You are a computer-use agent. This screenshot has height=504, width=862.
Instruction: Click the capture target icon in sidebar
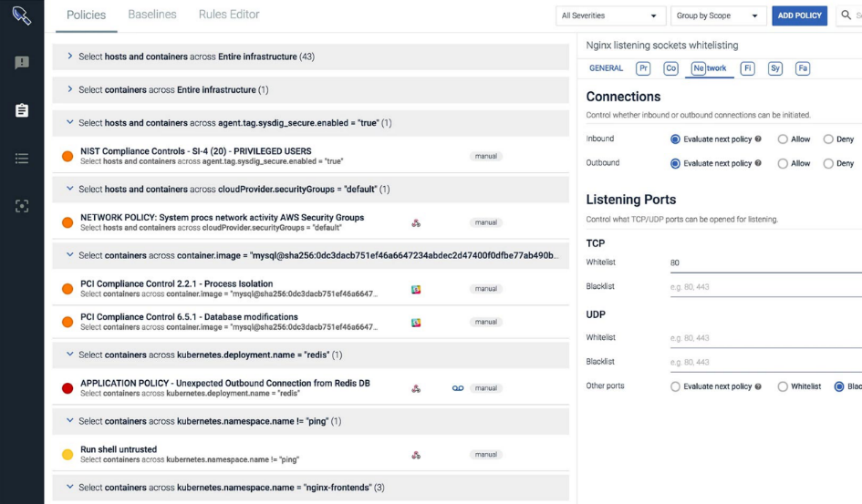(x=22, y=206)
